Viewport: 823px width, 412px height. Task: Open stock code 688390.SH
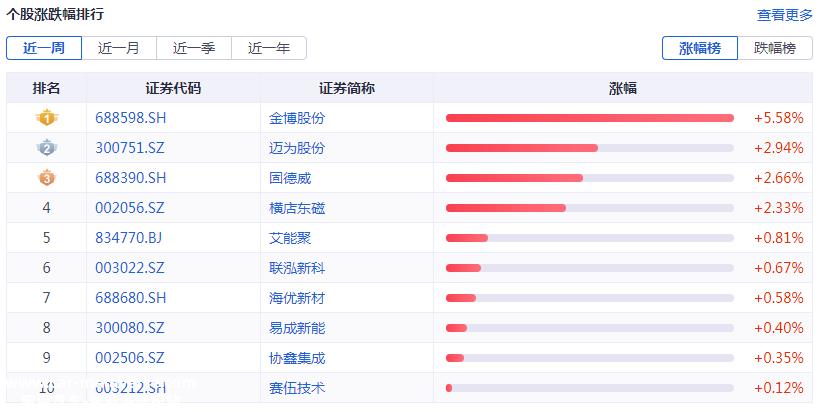(130, 178)
